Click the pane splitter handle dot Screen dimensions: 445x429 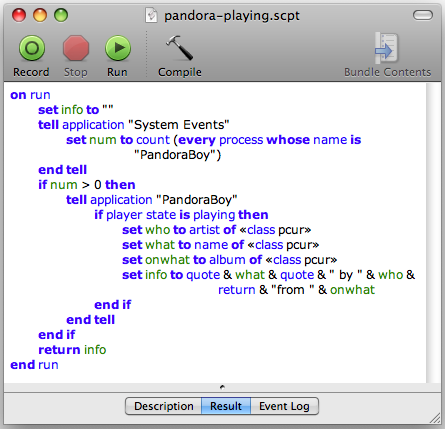coord(222,387)
